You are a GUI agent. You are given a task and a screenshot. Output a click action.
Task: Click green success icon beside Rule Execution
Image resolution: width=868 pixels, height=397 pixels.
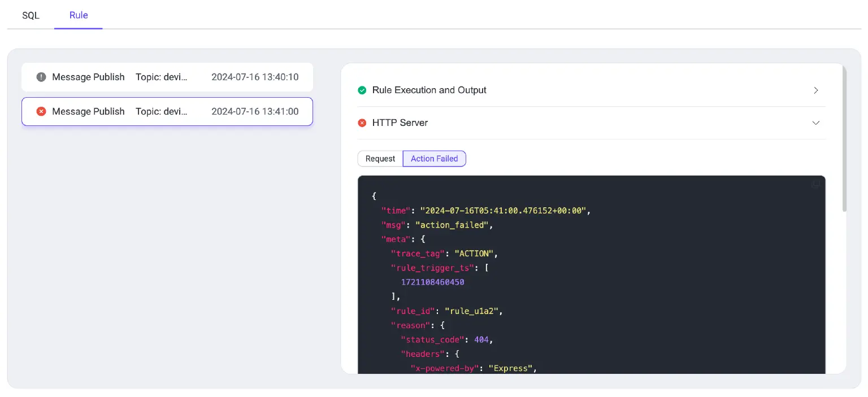[x=362, y=90]
